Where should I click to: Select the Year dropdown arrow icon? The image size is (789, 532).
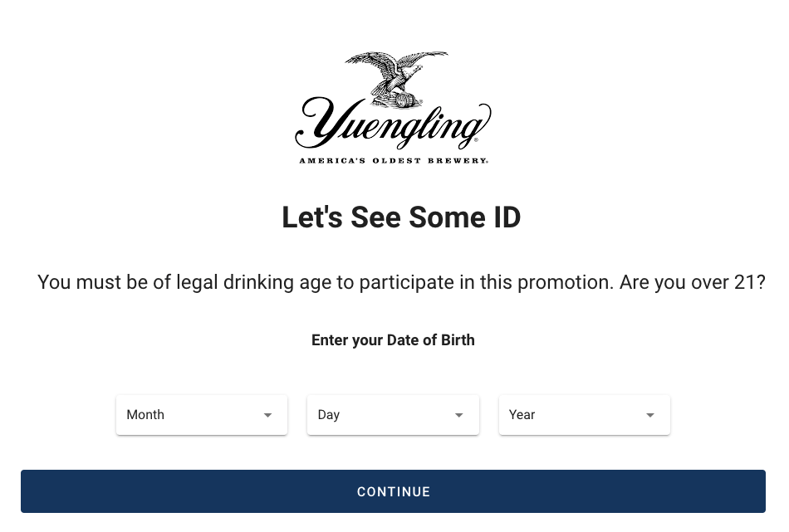(x=649, y=415)
